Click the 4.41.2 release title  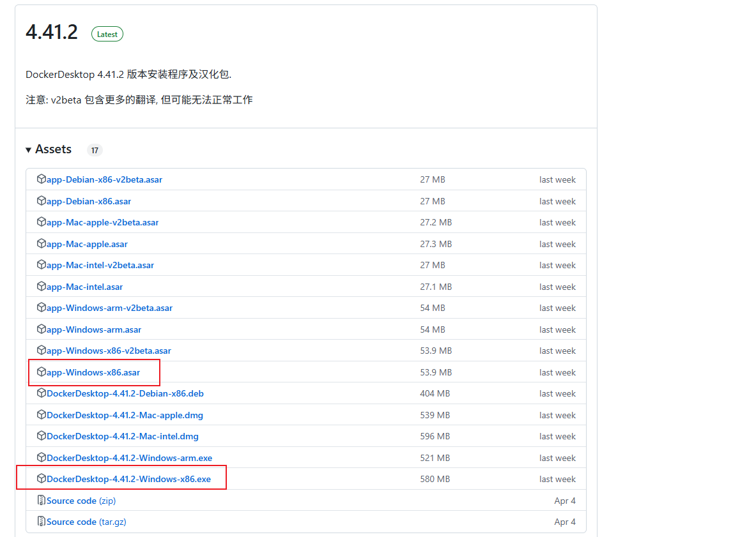[52, 33]
